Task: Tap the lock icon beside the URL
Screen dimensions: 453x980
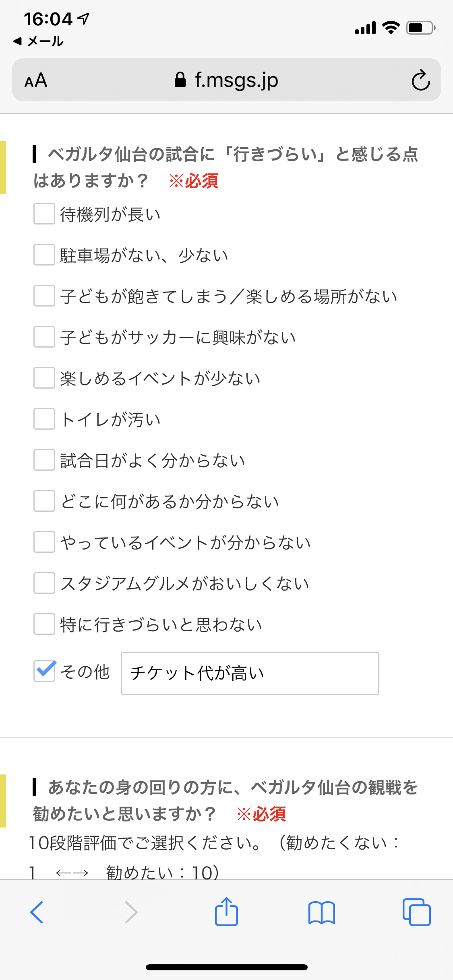Action: [180, 80]
